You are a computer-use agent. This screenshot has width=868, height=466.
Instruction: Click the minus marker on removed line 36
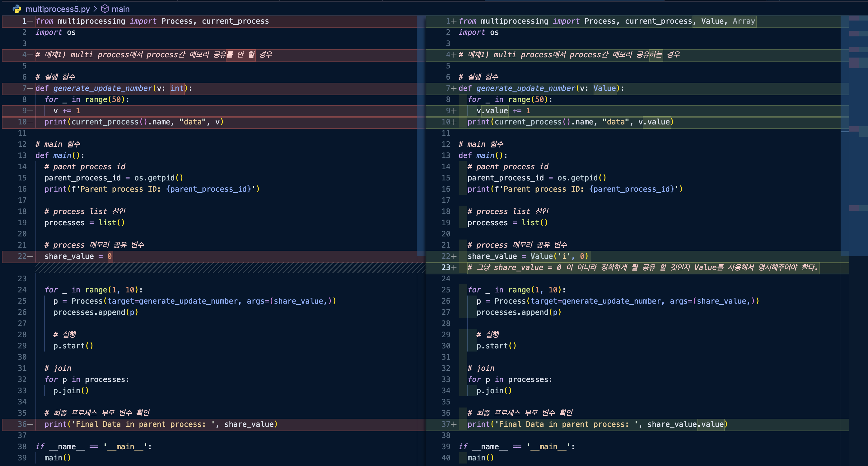30,424
